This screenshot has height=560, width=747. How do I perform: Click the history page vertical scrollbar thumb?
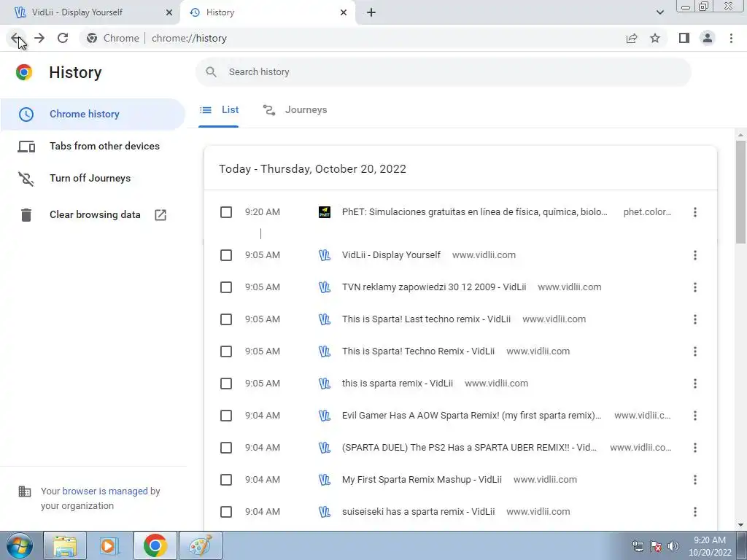[x=740, y=190]
